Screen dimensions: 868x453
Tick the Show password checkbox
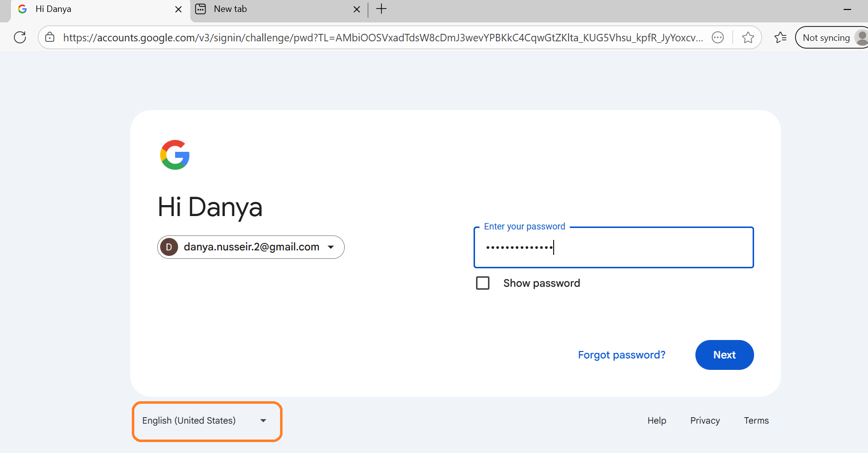tap(482, 283)
